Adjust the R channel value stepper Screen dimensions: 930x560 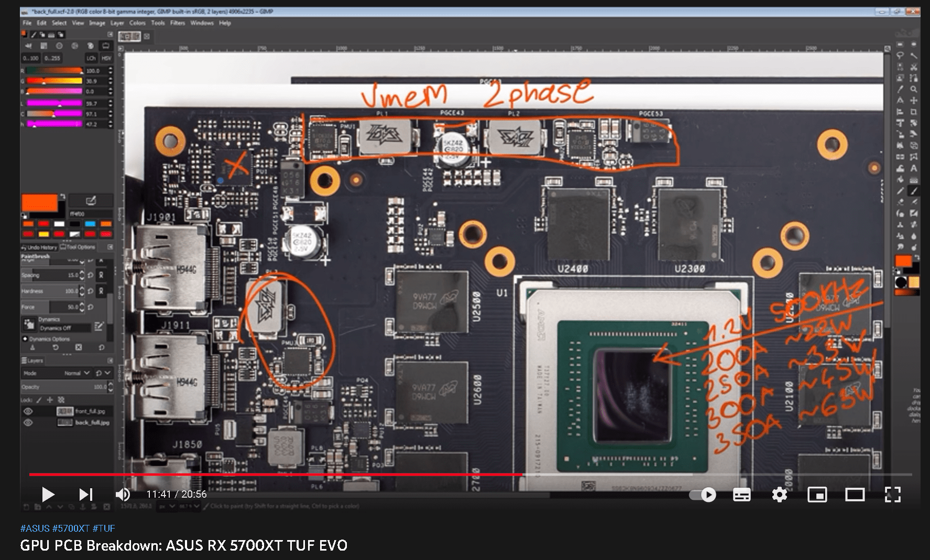tap(110, 70)
